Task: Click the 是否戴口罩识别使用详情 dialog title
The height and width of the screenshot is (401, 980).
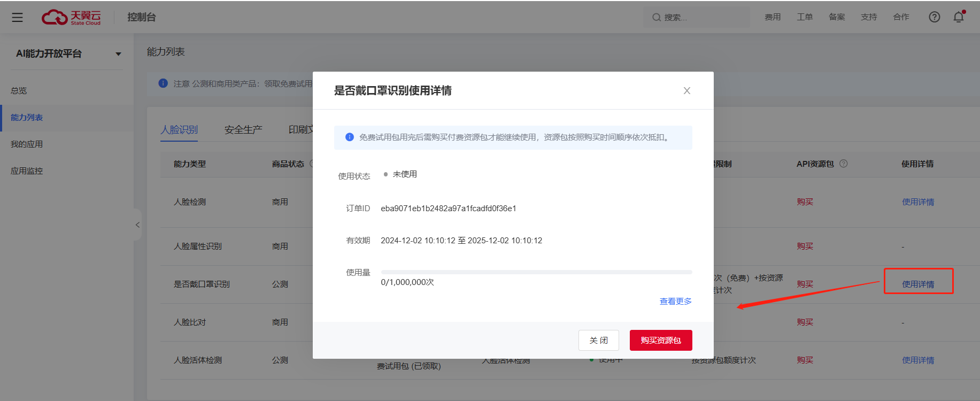Action: [393, 91]
